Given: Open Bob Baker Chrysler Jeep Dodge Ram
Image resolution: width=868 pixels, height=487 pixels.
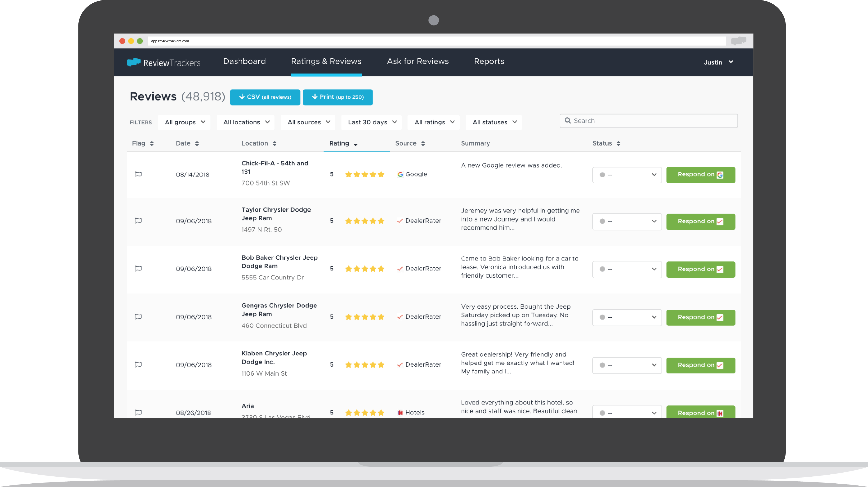Looking at the screenshot, I should [x=279, y=262].
